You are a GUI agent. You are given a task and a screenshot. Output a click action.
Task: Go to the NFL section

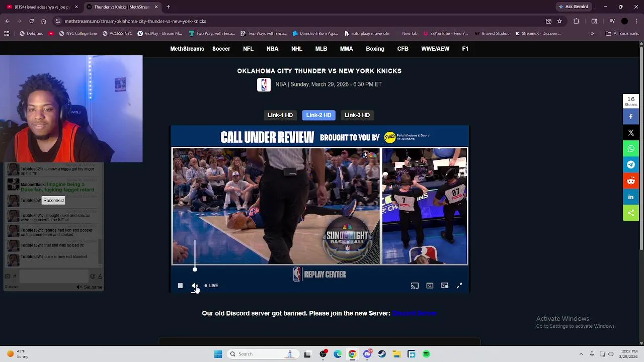[248, 49]
